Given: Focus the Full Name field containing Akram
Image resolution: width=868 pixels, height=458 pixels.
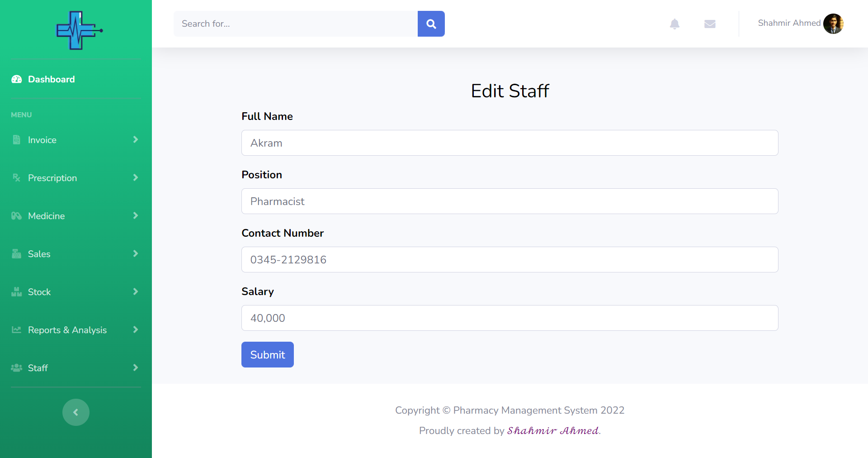Looking at the screenshot, I should coord(509,143).
